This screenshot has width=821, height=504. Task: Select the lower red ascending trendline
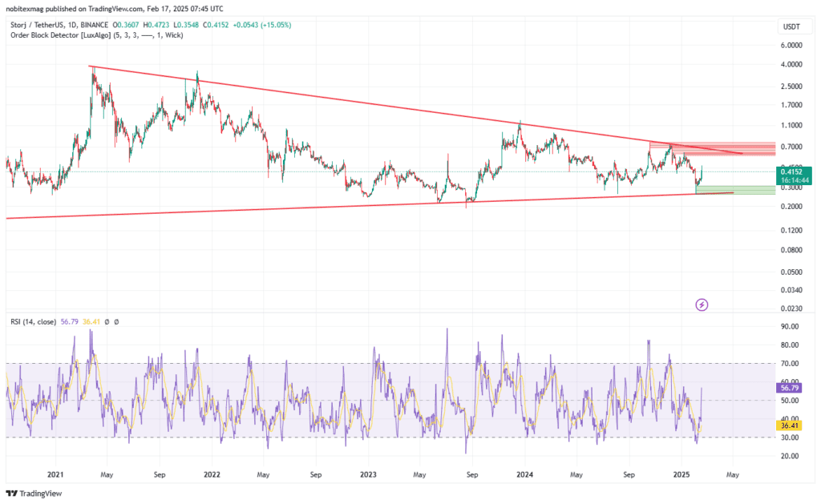coord(321,205)
